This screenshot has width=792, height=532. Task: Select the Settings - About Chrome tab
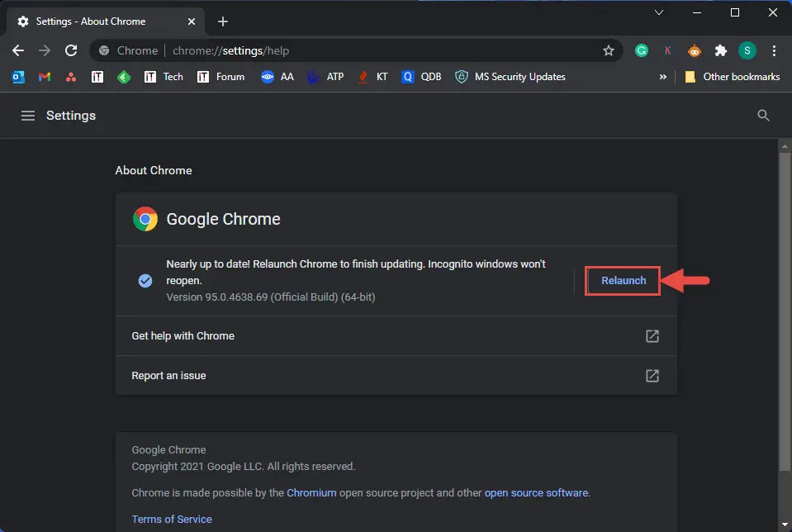[x=106, y=21]
